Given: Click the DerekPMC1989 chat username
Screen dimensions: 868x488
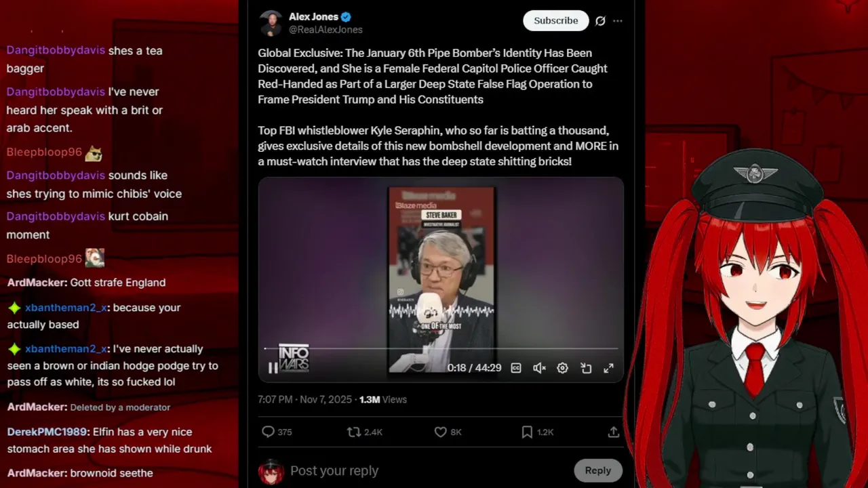Looking at the screenshot, I should 47,432.
